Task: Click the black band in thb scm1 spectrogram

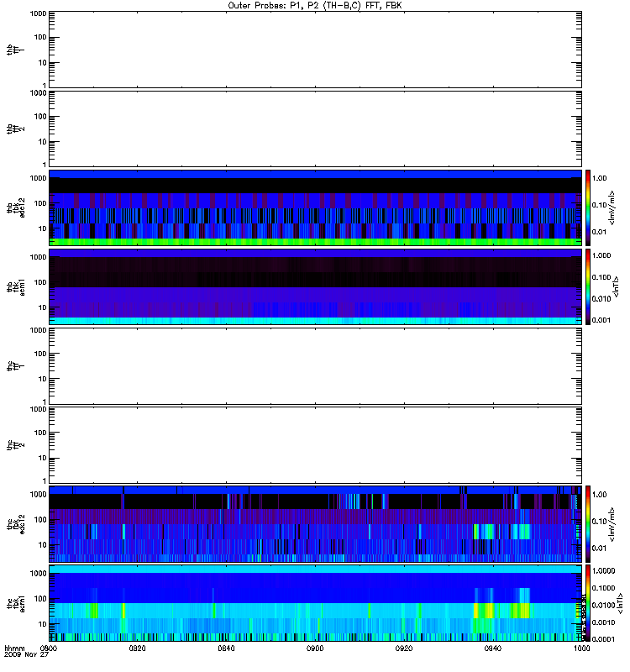Action: [315, 280]
